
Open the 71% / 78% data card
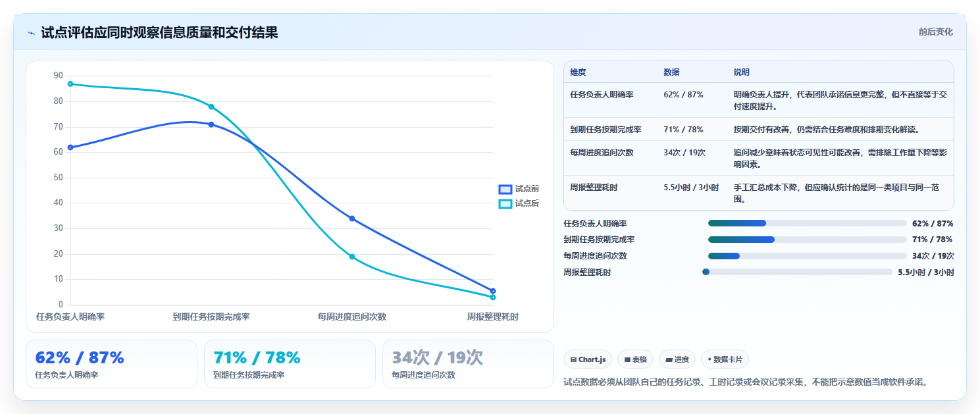[290, 364]
